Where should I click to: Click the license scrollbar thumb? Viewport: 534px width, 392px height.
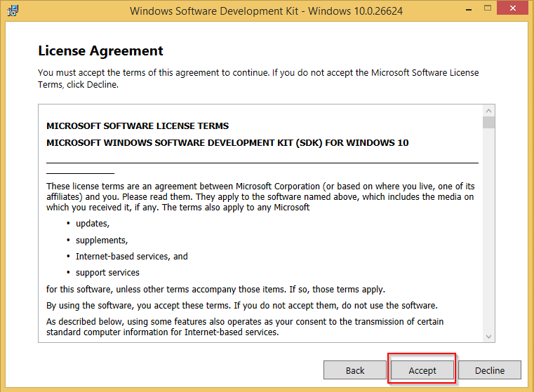pos(489,123)
